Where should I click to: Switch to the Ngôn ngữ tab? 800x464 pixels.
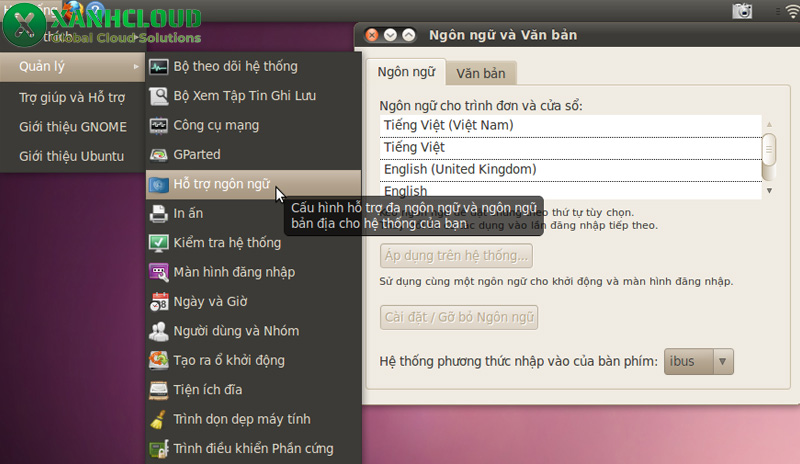406,72
